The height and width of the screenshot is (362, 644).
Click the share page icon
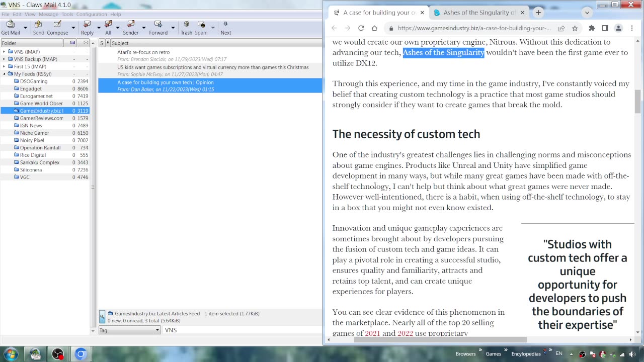(x=561, y=28)
